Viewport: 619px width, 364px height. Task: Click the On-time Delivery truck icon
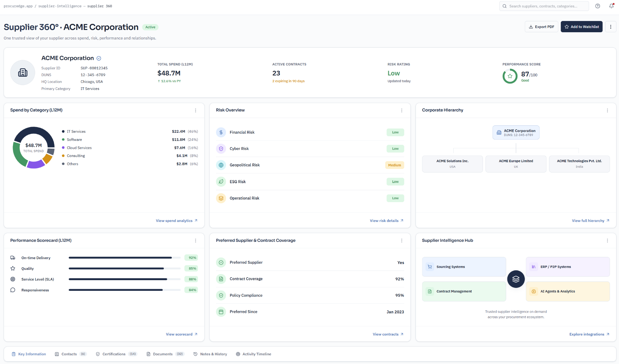[x=13, y=258]
